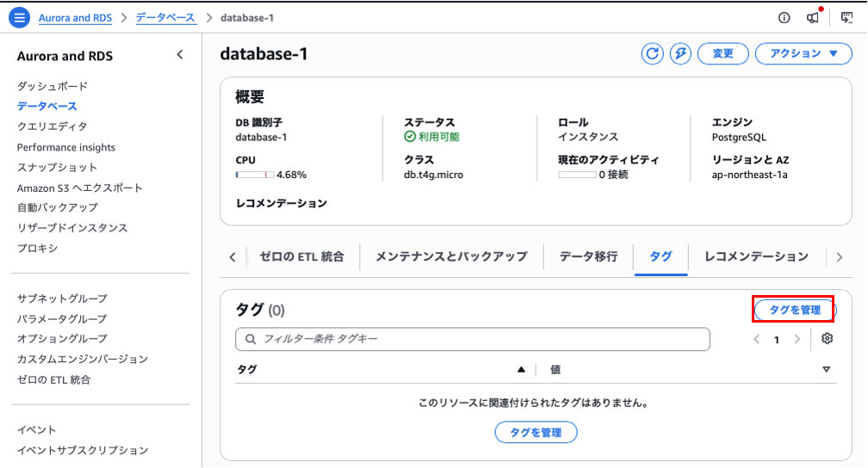Click page number 1 in pagination
The image size is (868, 468).
(x=777, y=340)
